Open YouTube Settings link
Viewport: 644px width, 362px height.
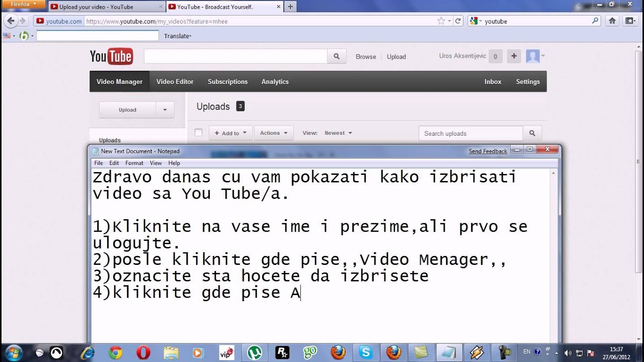[x=528, y=81]
